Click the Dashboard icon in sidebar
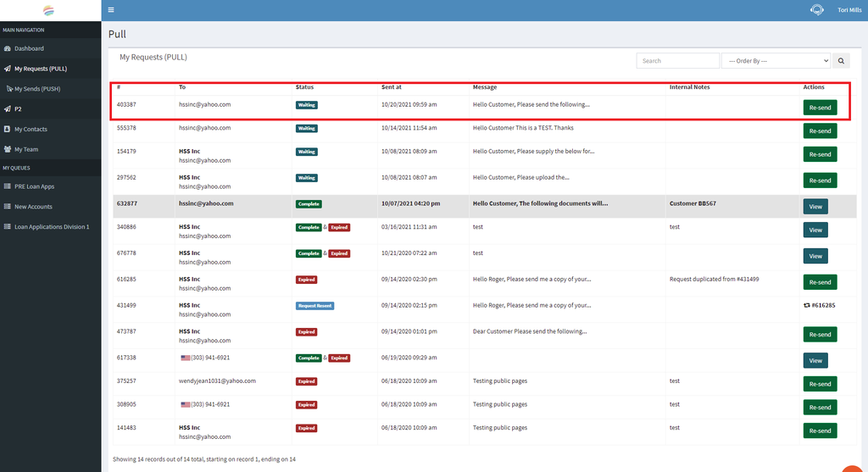The height and width of the screenshot is (472, 868). click(x=7, y=48)
